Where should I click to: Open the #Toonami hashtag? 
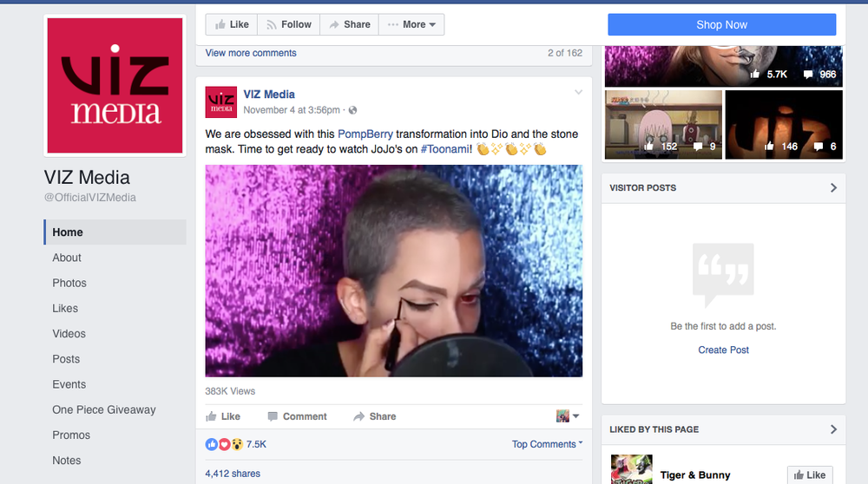point(445,149)
